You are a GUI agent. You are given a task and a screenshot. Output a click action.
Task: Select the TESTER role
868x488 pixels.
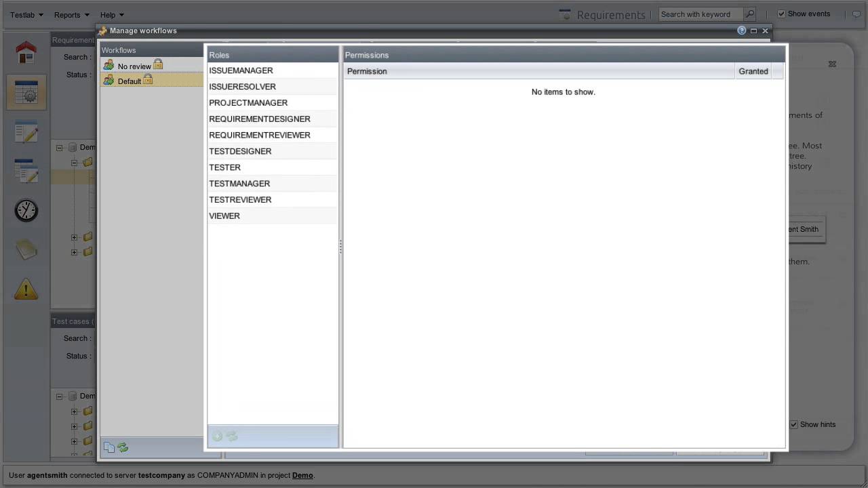(x=273, y=167)
